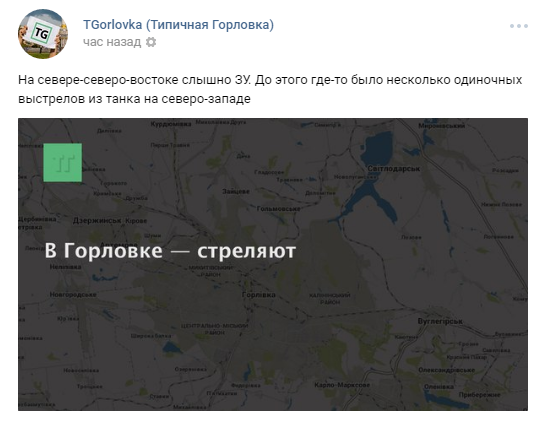547x429 pixels.
Task: Click the Карло-Марксове label on the map
Action: [342, 385]
